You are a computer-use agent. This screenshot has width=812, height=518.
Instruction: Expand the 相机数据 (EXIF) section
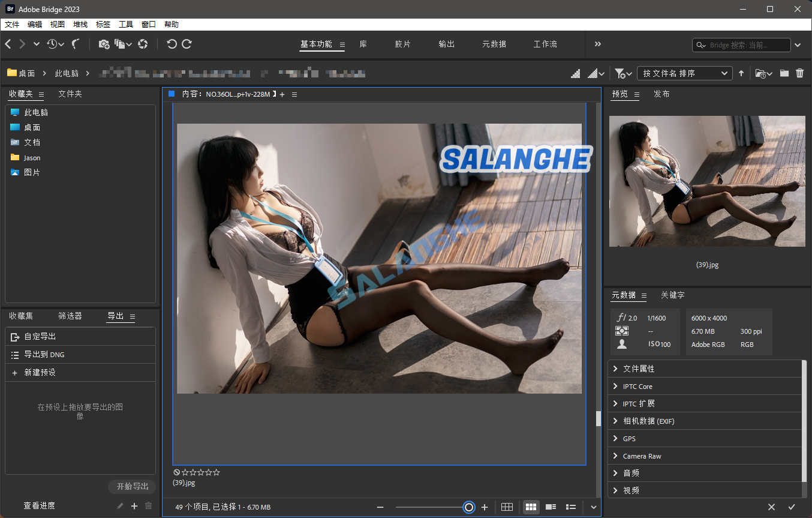pyautogui.click(x=648, y=421)
